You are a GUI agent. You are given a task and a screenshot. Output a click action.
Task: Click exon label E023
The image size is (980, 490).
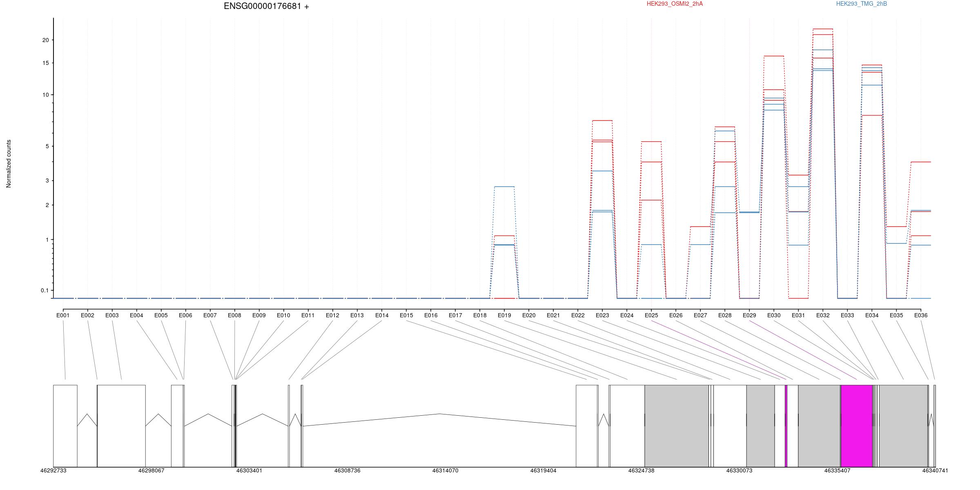click(x=602, y=315)
